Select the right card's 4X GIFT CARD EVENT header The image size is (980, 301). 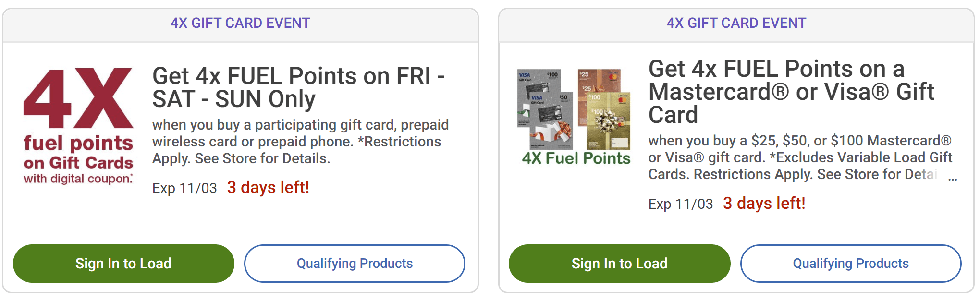click(x=736, y=23)
